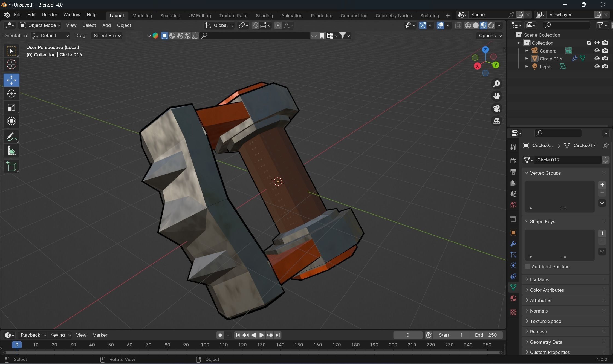Open the Scene properties tab
This screenshot has width=613, height=364.
click(x=513, y=194)
